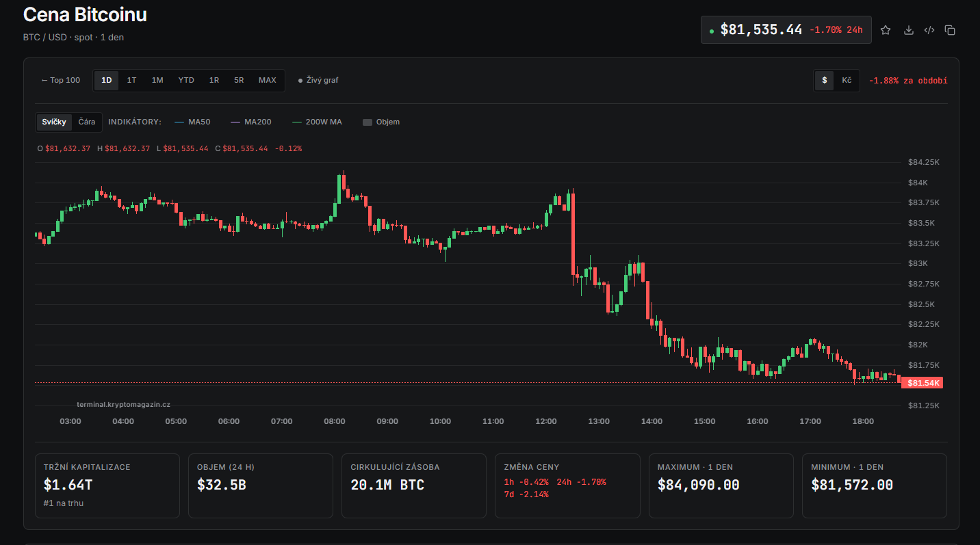The width and height of the screenshot is (980, 545).
Task: Click the Maximum $84,090.00 value
Action: point(699,485)
